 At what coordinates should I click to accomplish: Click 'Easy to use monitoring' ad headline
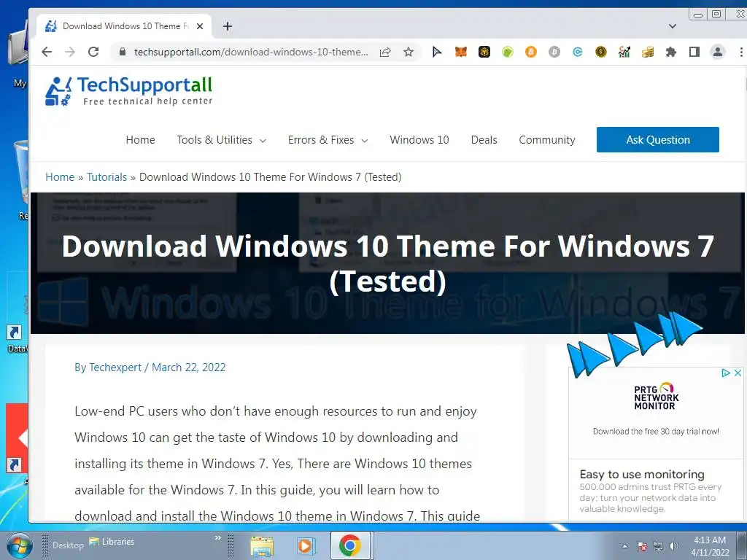pyautogui.click(x=642, y=474)
